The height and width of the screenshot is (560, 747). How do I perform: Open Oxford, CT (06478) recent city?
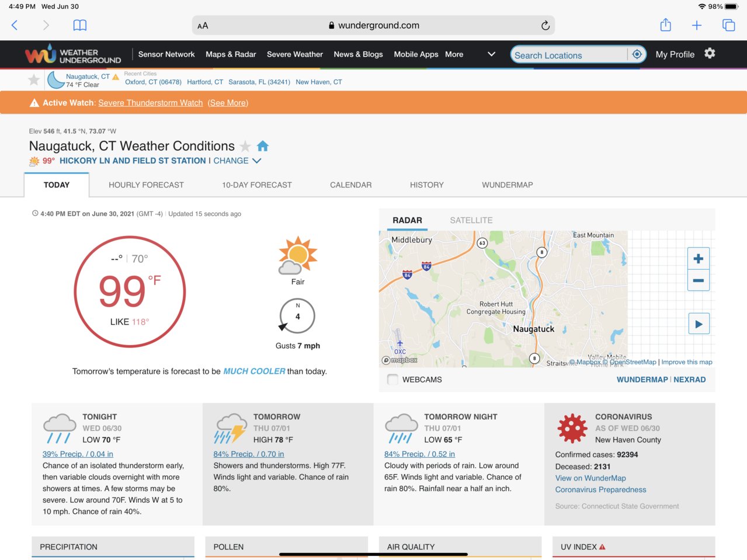coord(153,82)
